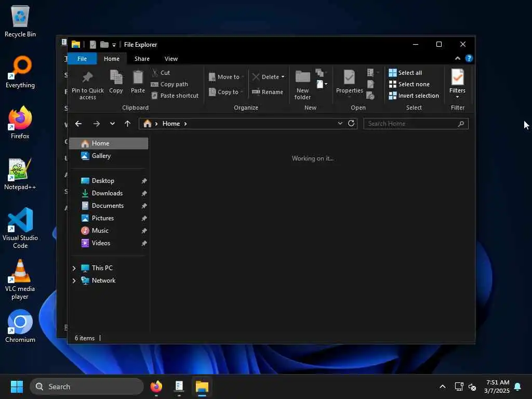Select the VLC media player shortcut
The image size is (532, 399).
point(20,280)
